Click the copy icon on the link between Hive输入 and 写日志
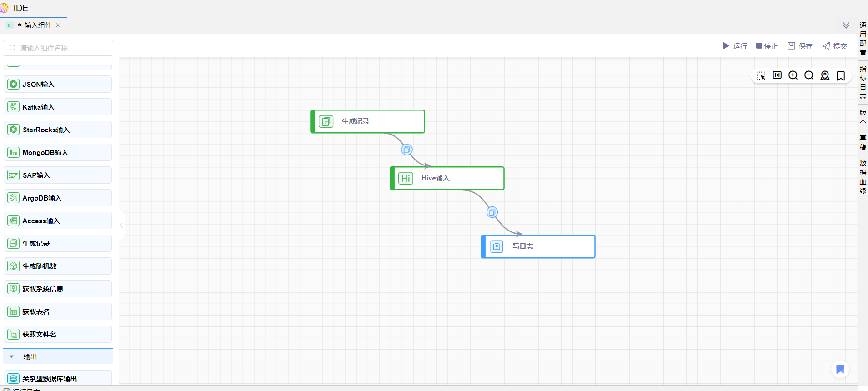The height and width of the screenshot is (391, 868). (492, 212)
